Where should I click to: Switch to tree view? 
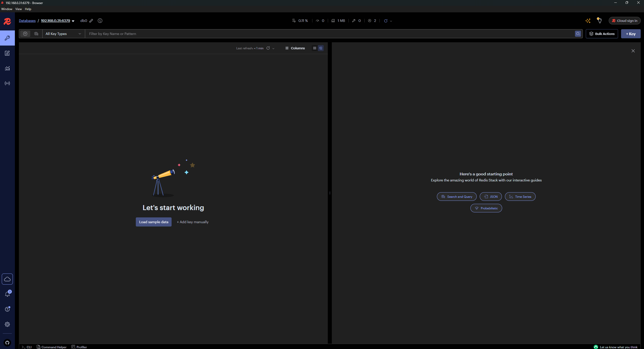(321, 48)
